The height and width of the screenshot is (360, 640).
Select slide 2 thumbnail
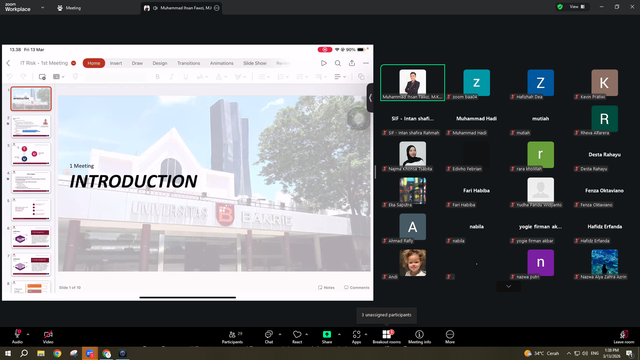click(31, 127)
